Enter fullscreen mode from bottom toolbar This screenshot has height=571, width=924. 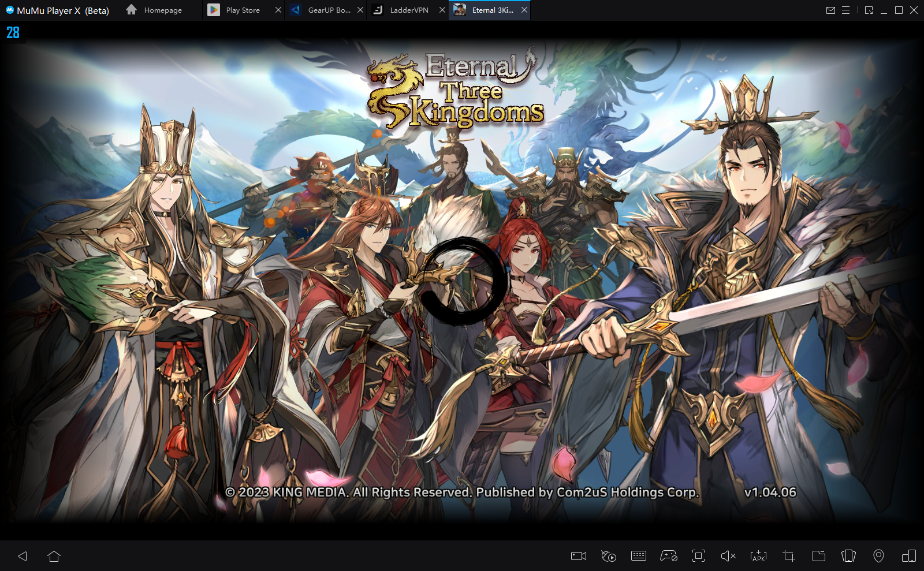pos(698,556)
